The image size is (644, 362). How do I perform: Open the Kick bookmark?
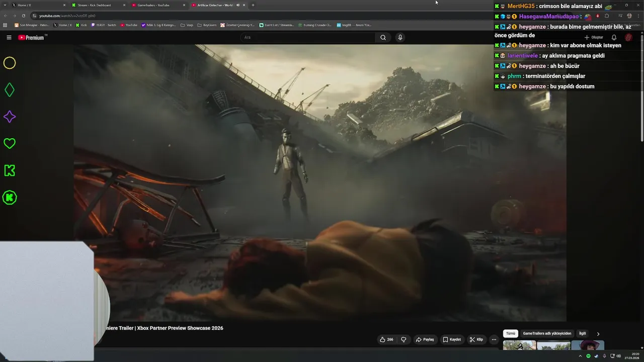[x=81, y=25]
